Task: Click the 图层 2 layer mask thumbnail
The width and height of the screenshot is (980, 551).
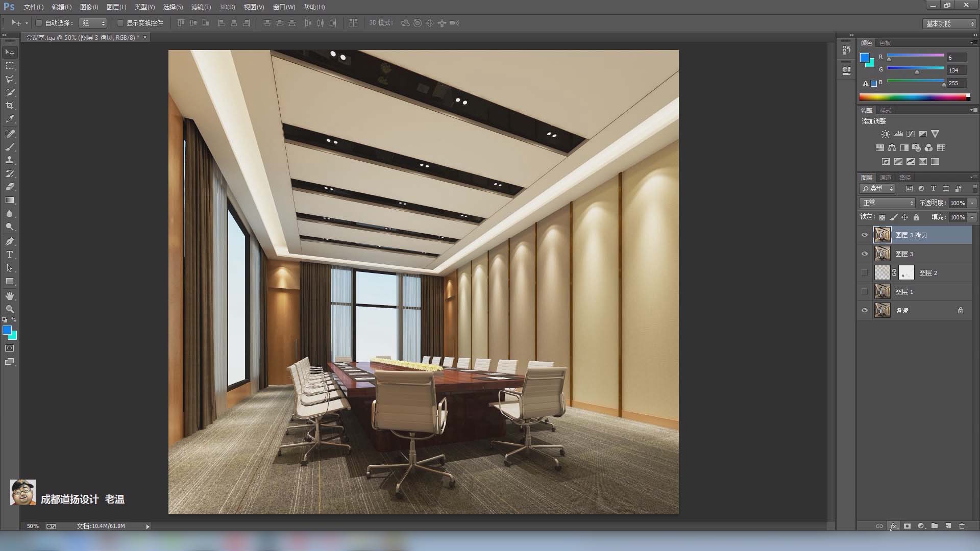Action: 906,273
